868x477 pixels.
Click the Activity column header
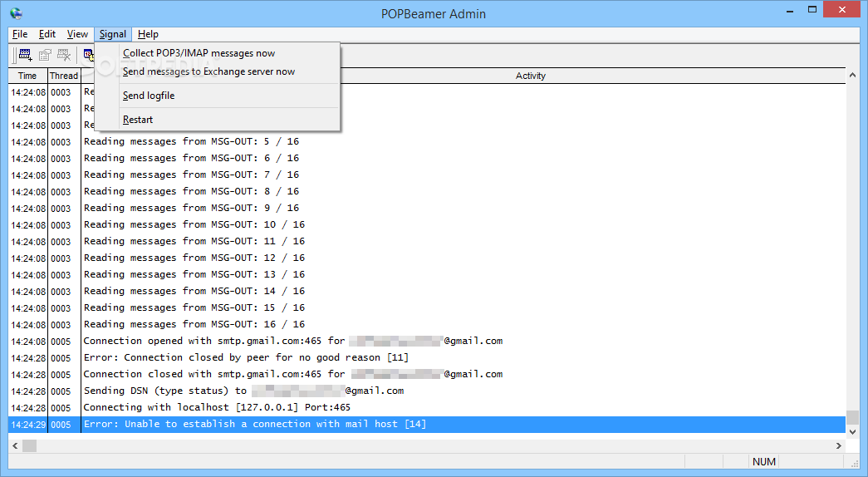(530, 76)
